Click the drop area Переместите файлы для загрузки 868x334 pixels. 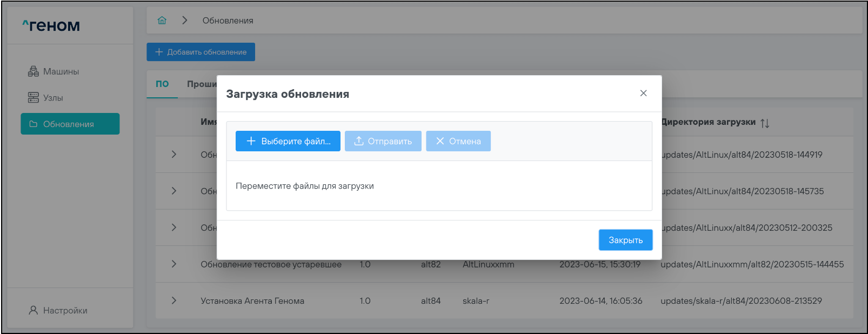click(438, 186)
